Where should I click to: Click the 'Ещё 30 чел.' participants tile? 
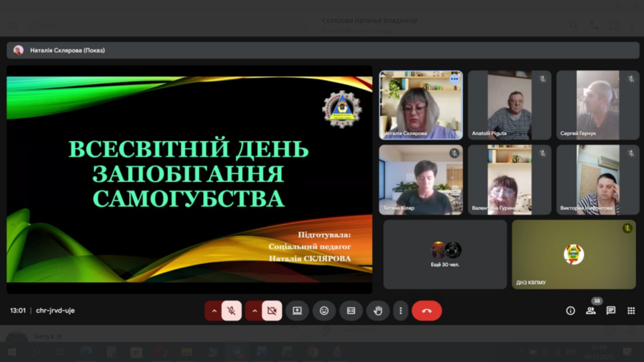(x=445, y=254)
